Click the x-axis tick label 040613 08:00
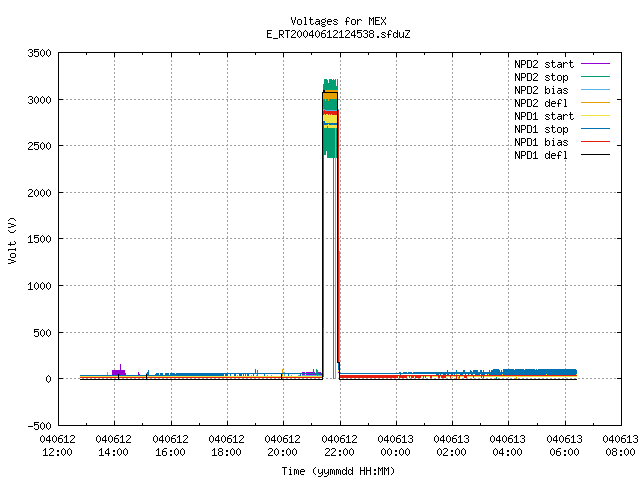The height and width of the screenshot is (480, 640). (x=620, y=446)
